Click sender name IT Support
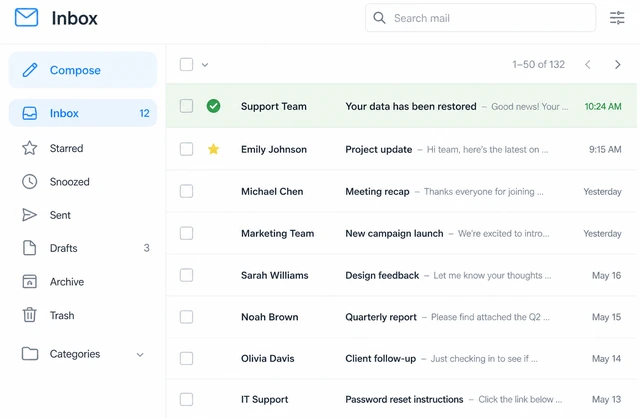The height and width of the screenshot is (418, 640). point(264,399)
